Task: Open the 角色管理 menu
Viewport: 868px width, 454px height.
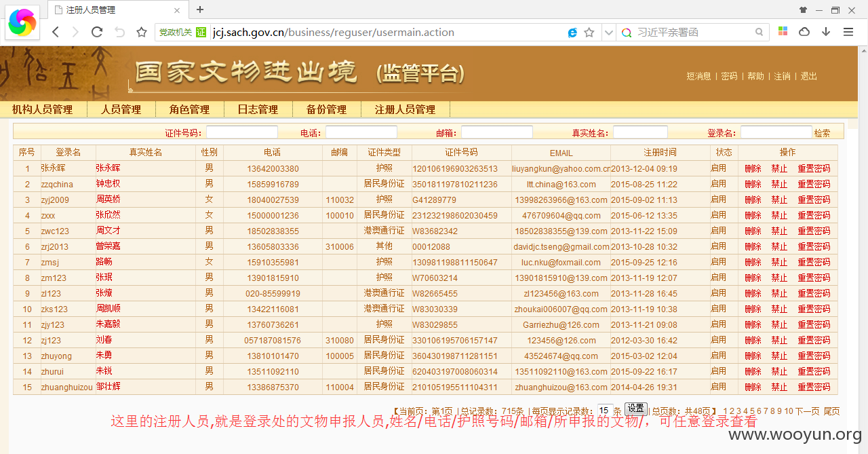Action: tap(190, 109)
